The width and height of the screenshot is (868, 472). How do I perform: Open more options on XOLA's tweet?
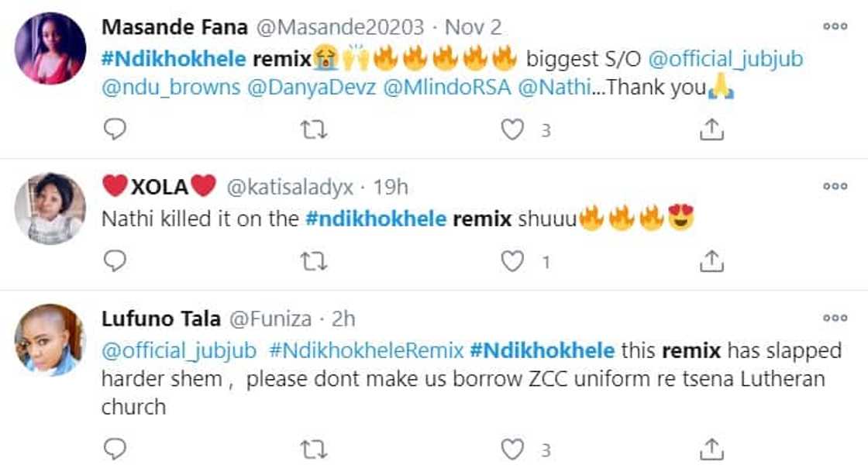tap(835, 186)
